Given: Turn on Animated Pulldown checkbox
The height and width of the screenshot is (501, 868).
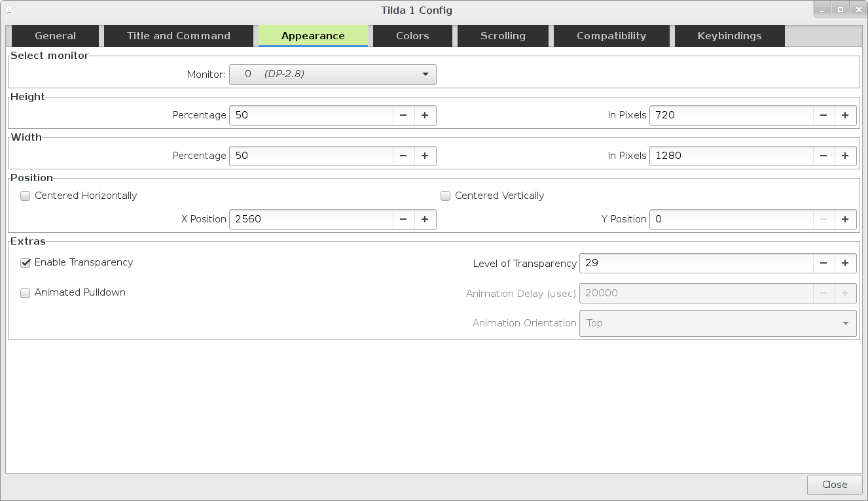Looking at the screenshot, I should pos(26,293).
